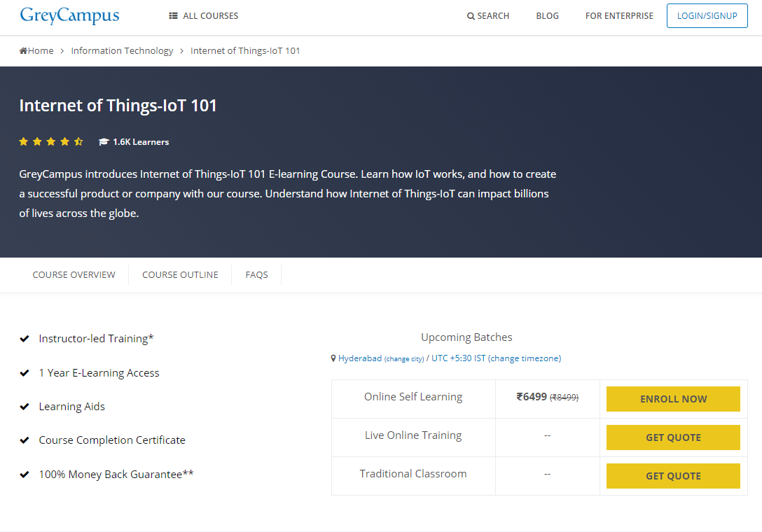Open the ALL COURSES menu
Screen dimensions: 762x532
click(x=204, y=16)
